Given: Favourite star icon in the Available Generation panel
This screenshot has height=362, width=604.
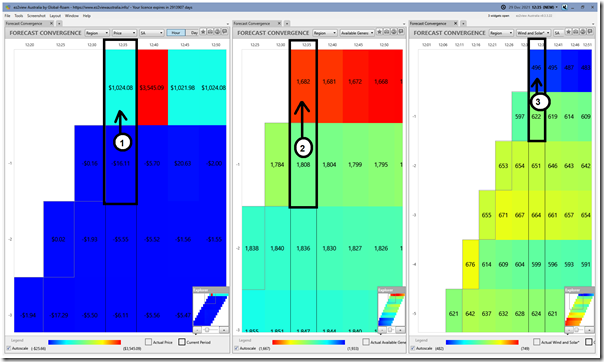Looking at the screenshot, I should (x=379, y=32).
